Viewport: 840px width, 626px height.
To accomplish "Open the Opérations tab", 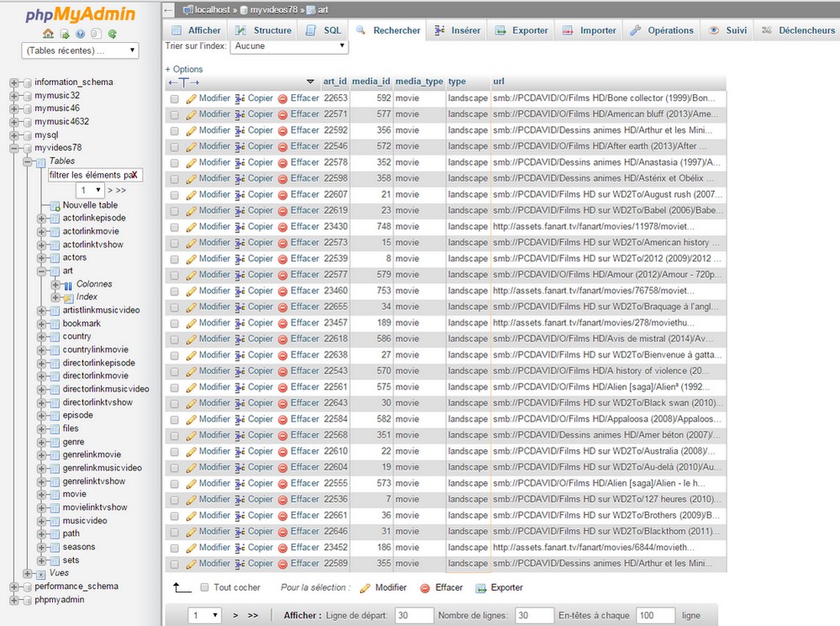I will pos(663,30).
